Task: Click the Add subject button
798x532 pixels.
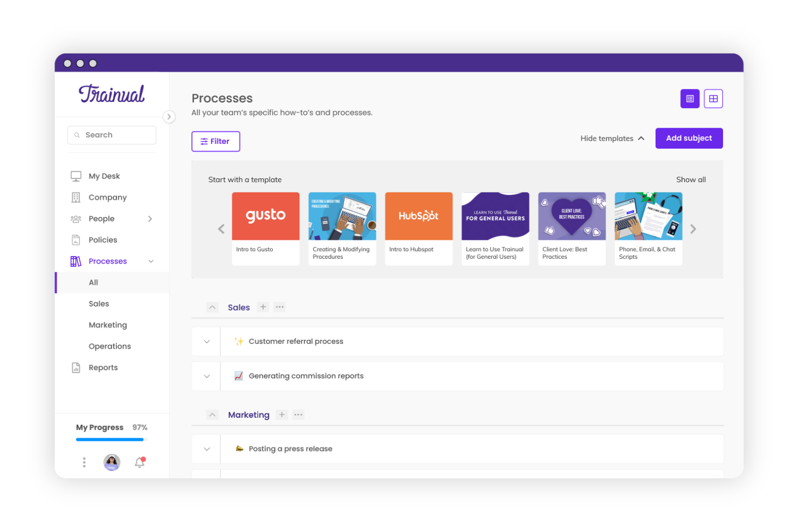Action: [x=689, y=138]
